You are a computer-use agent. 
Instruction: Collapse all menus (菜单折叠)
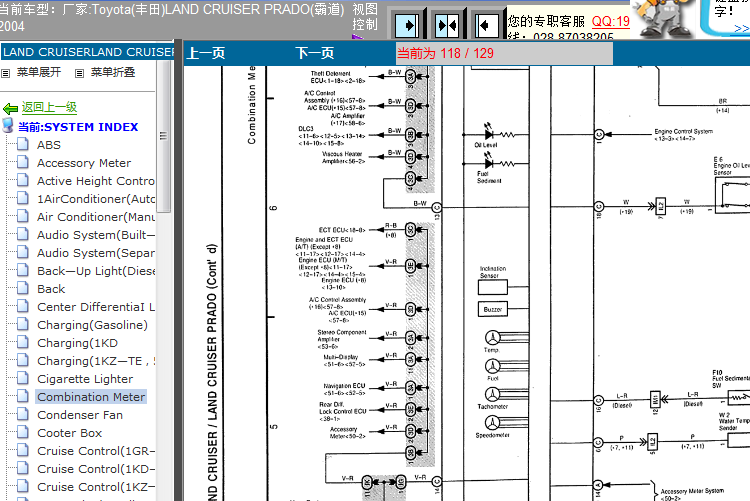coord(113,72)
